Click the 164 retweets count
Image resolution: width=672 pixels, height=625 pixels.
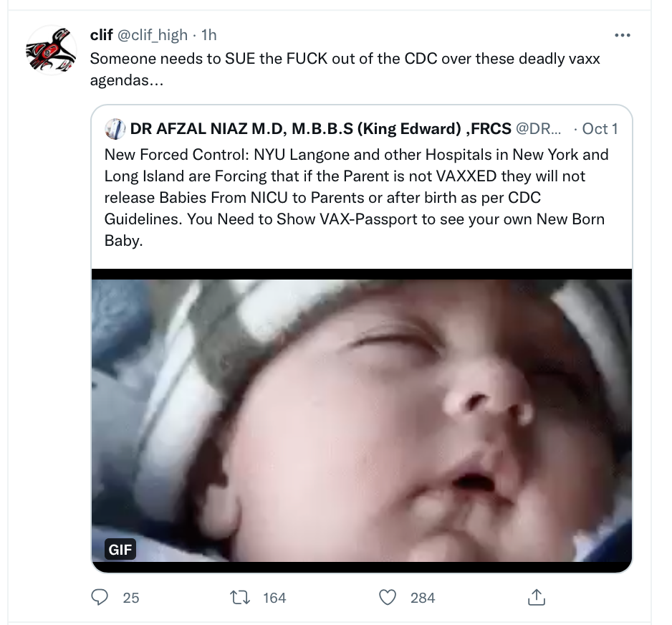click(274, 597)
